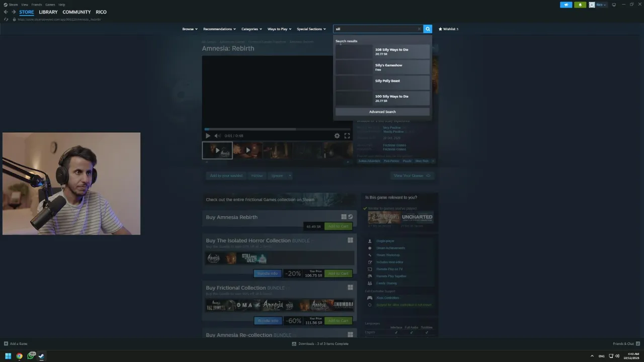644x362 pixels.
Task: Select the second video thumbnail
Action: pyautogui.click(x=248, y=150)
